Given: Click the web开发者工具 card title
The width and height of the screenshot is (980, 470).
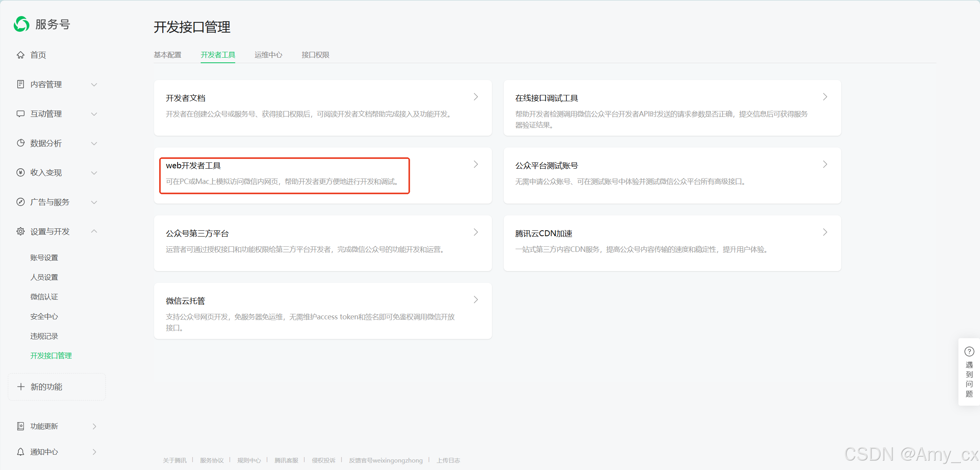Looking at the screenshot, I should click(x=194, y=166).
